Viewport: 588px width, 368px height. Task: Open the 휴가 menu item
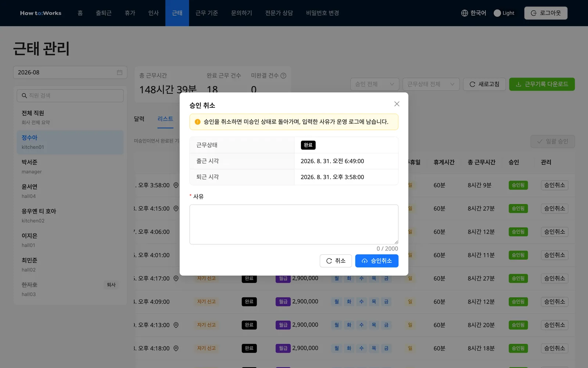tap(130, 13)
